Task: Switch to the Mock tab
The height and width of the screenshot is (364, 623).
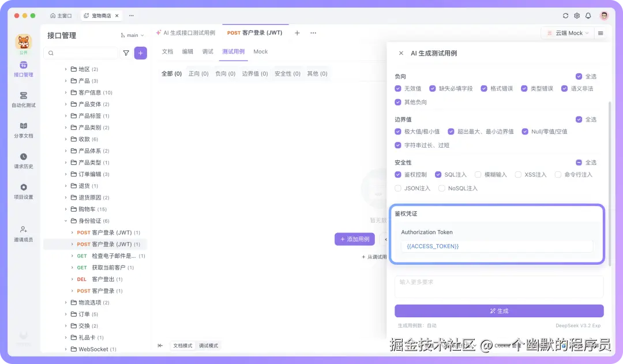Action: (260, 51)
